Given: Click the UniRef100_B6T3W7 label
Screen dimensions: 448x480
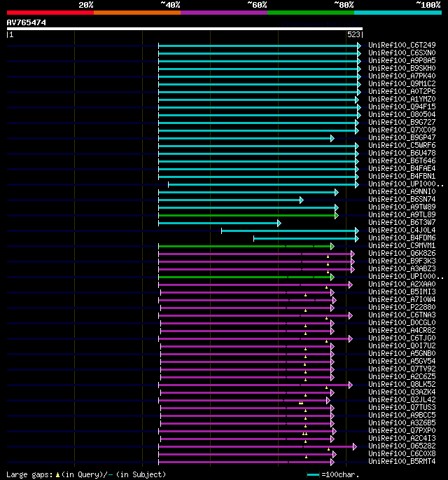Looking at the screenshot, I should [402, 222].
